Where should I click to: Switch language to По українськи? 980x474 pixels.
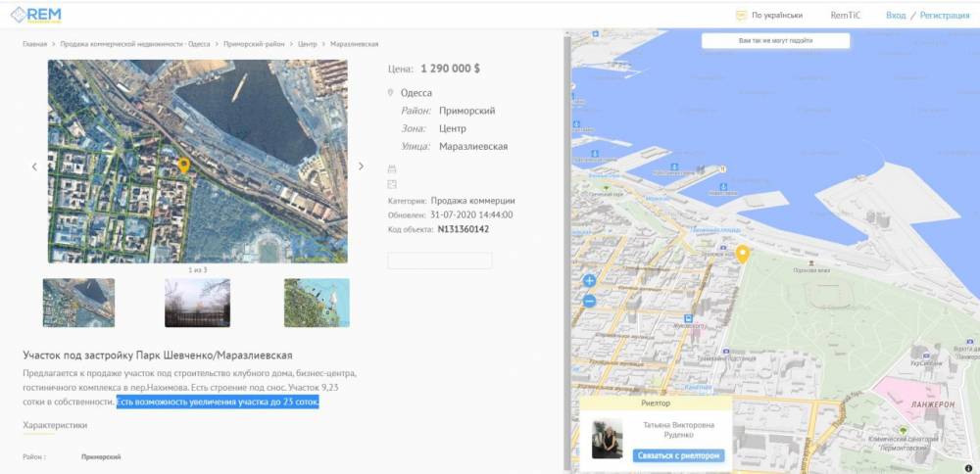click(x=776, y=16)
